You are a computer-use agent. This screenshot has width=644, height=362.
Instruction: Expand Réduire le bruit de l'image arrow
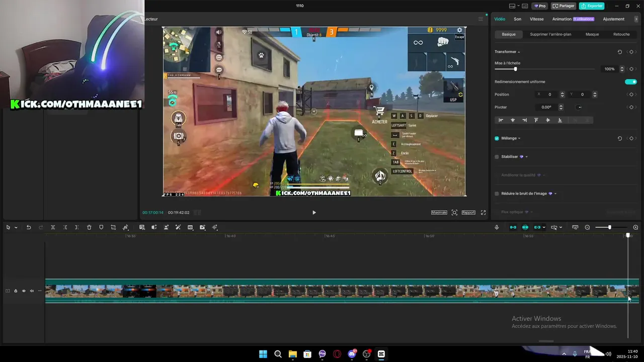(x=555, y=194)
